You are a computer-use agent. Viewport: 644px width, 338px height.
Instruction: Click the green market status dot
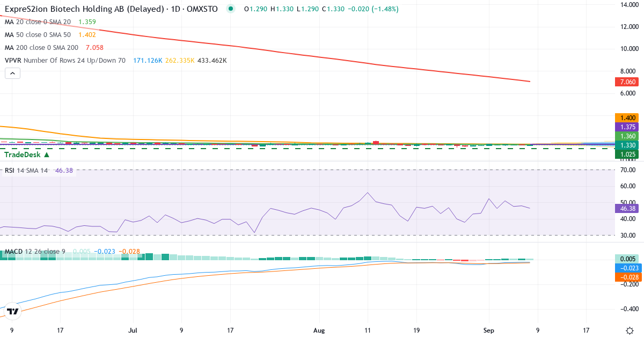(231, 9)
